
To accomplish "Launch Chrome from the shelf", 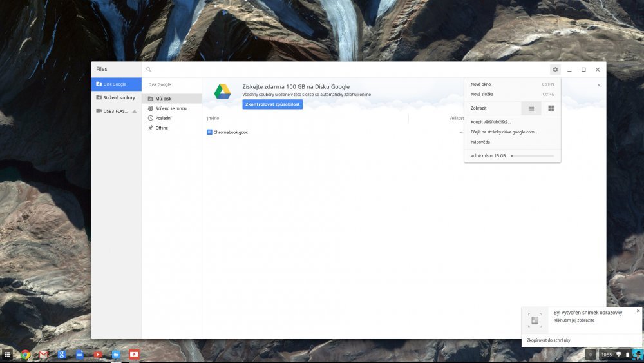I will [26, 355].
